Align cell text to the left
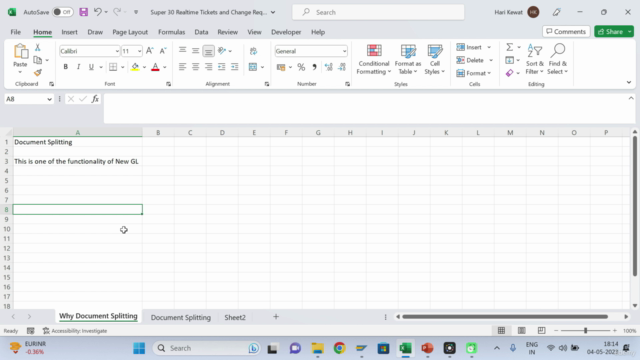Image resolution: width=640 pixels, height=360 pixels. (182, 67)
